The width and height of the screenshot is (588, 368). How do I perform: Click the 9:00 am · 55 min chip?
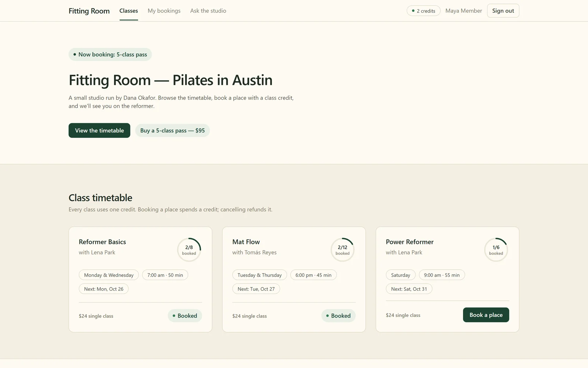tap(442, 275)
